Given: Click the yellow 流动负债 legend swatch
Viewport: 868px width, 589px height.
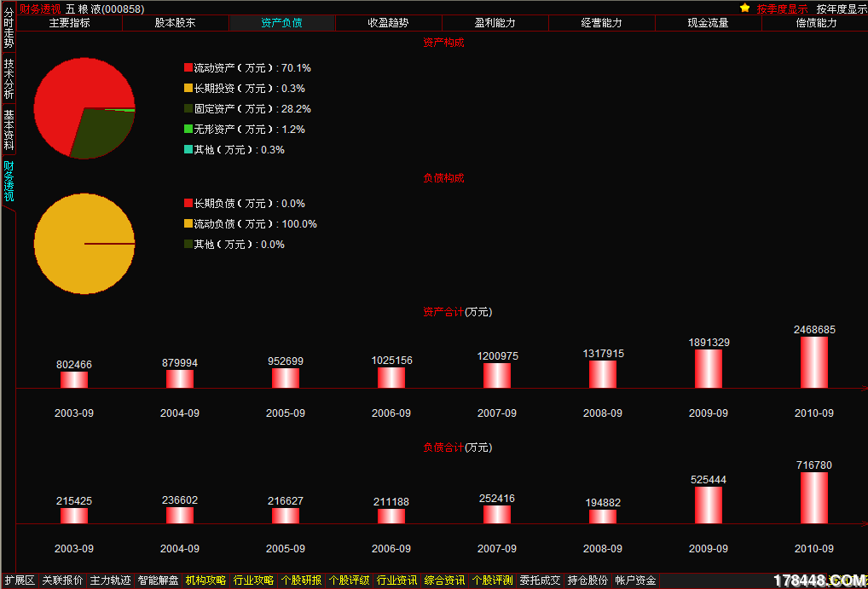Looking at the screenshot, I should click(188, 223).
